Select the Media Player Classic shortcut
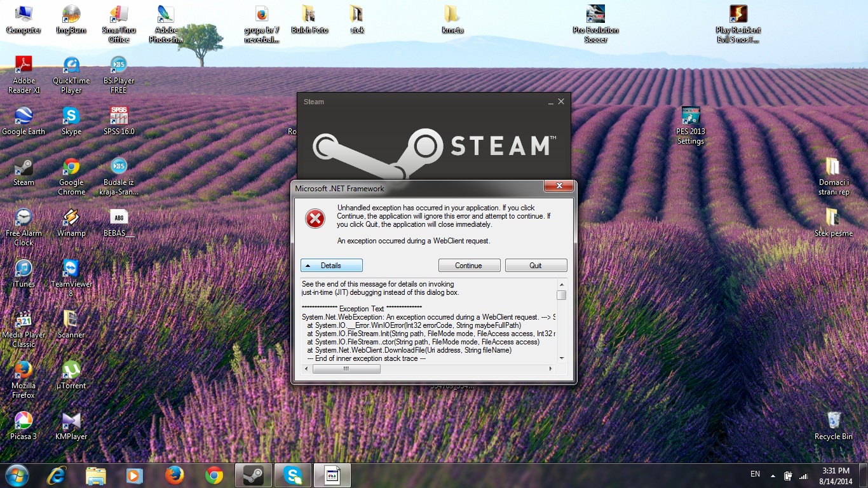The height and width of the screenshot is (488, 868). tap(24, 329)
